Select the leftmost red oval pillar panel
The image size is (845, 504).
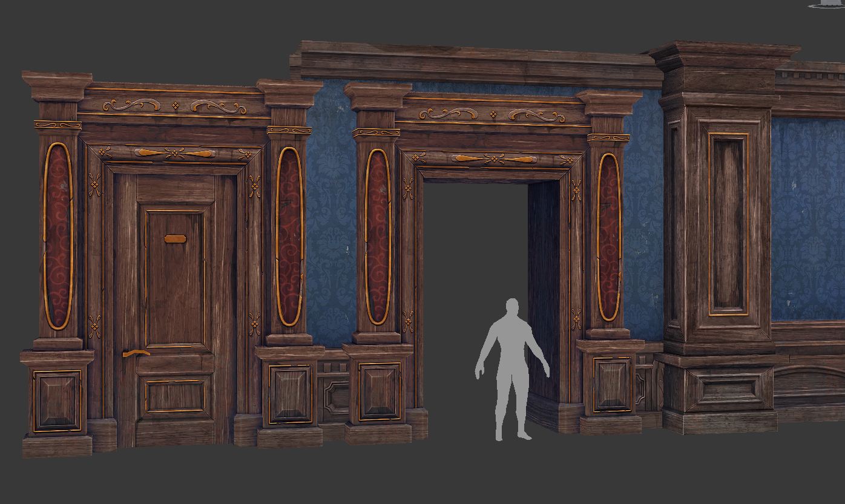click(58, 236)
